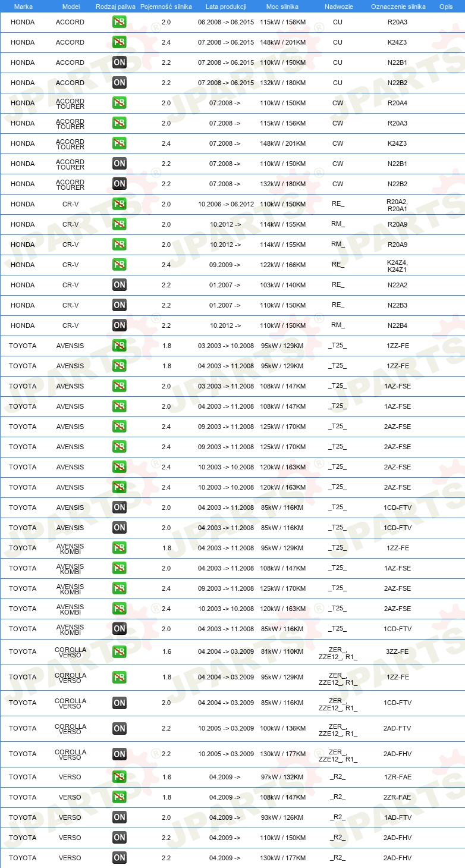Click the Lata produkcji column header
This screenshot has height=868, width=465.
click(226, 7)
